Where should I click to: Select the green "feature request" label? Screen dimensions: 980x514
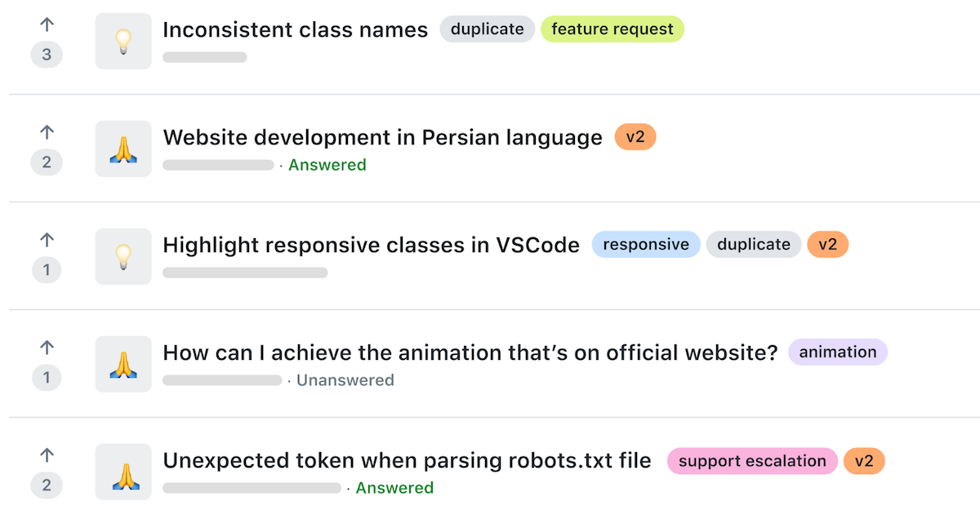click(612, 29)
